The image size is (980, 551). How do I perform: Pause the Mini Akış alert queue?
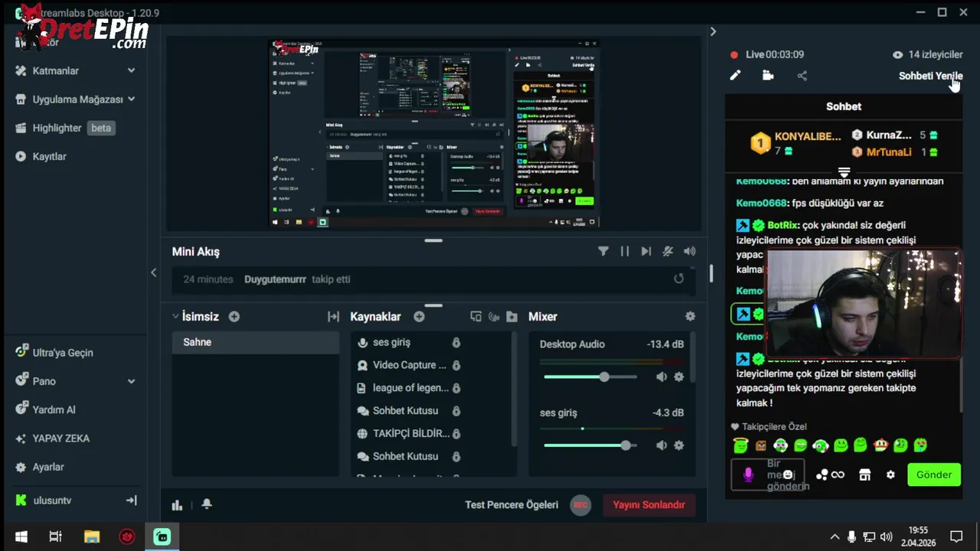625,251
